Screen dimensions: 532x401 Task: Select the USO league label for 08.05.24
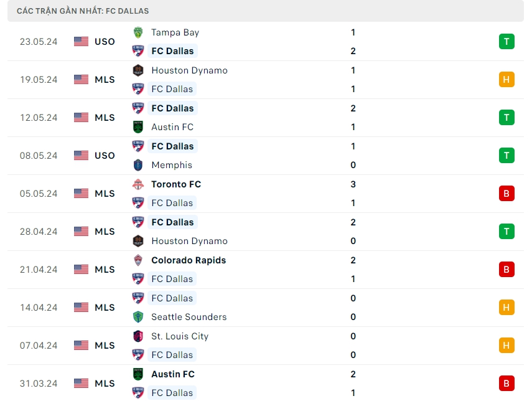pos(105,156)
